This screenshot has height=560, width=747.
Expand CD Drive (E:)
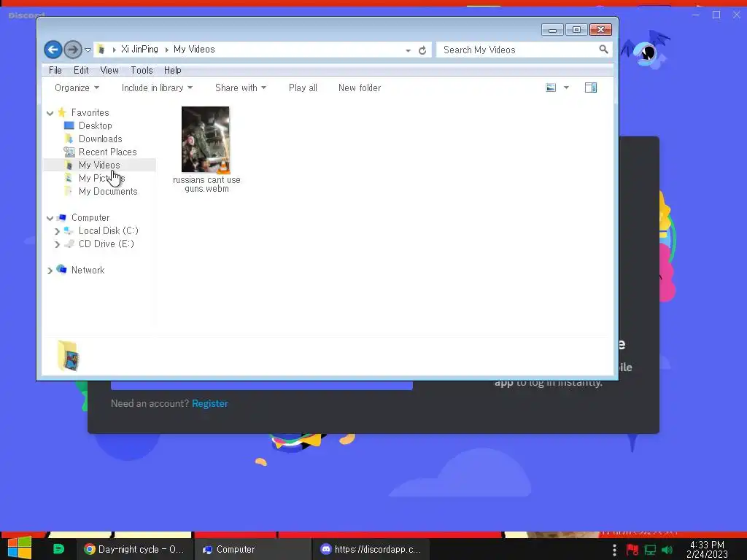[57, 244]
